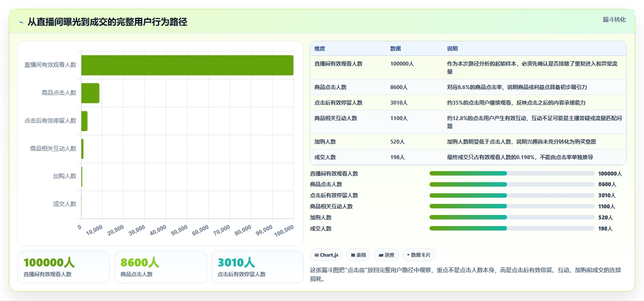Click the 加购人数 chart axis label
The image size is (644, 301).
pyautogui.click(x=65, y=176)
